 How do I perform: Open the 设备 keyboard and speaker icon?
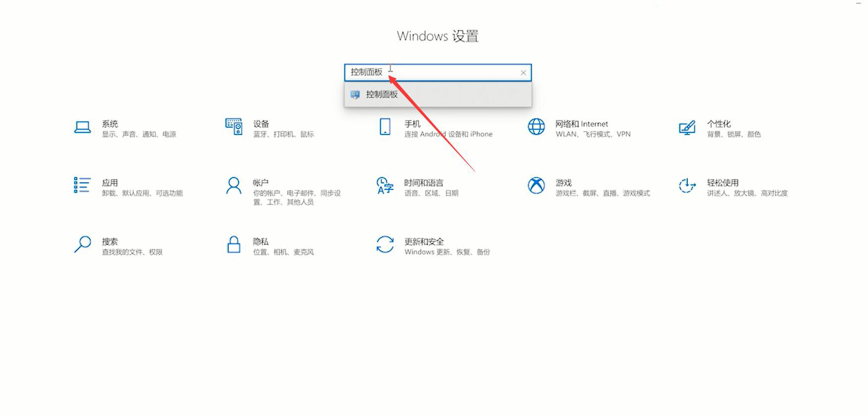coord(234,127)
